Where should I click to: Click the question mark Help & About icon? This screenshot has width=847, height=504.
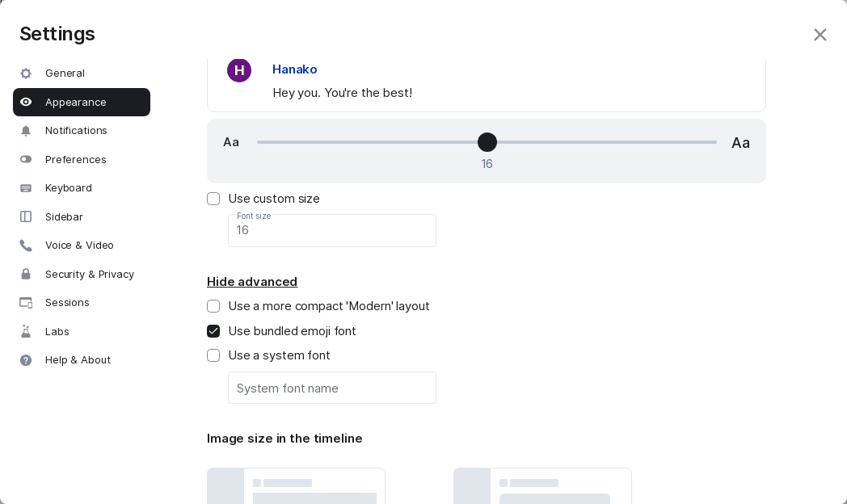point(26,360)
